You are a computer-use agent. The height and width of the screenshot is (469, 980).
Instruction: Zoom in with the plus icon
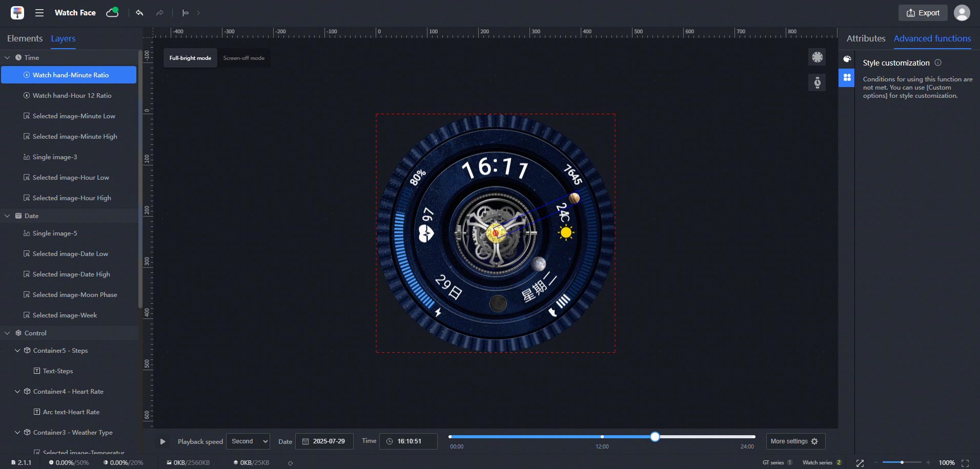pos(928,462)
